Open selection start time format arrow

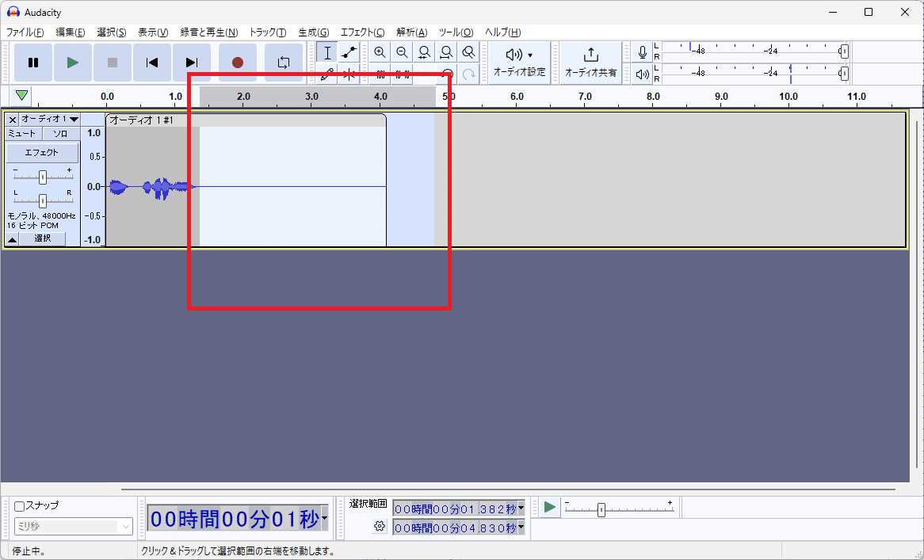point(521,509)
